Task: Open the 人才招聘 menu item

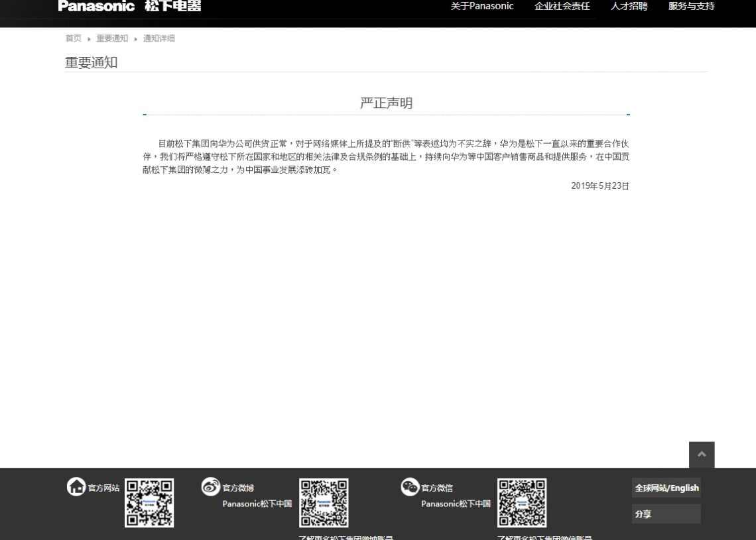Action: pyautogui.click(x=629, y=6)
